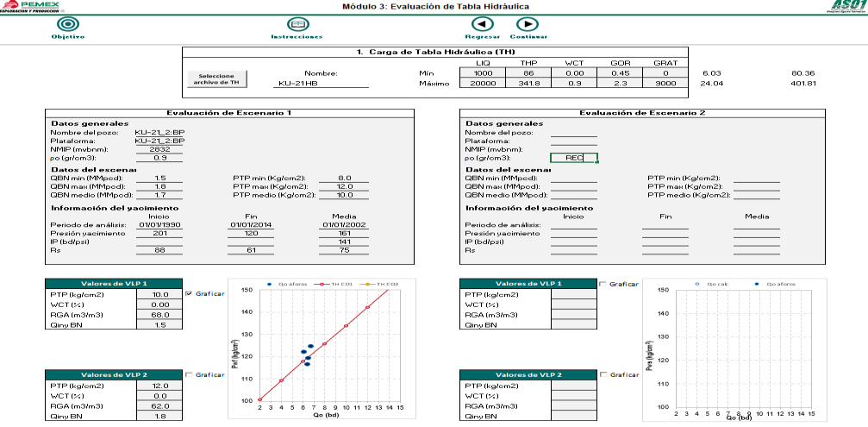The width and height of the screenshot is (868, 427).
Task: Select empty PTP cell in Scenario 2 VLP 1
Action: (x=574, y=294)
